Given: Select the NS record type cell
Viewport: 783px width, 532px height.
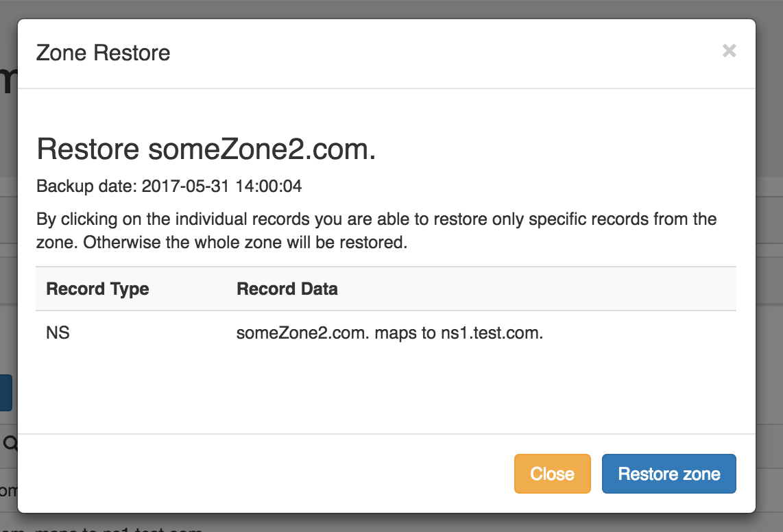Looking at the screenshot, I should coord(58,334).
